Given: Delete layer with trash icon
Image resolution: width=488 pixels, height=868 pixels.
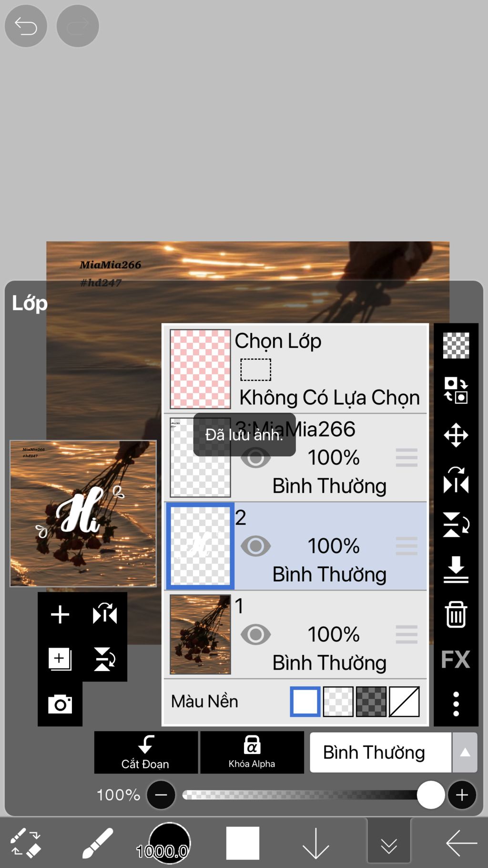Looking at the screenshot, I should [456, 614].
